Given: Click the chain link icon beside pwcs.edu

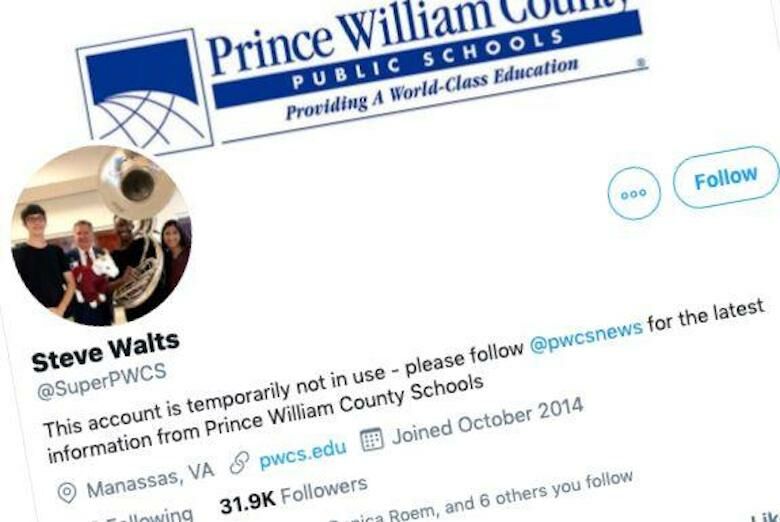Looking at the screenshot, I should point(239,463).
